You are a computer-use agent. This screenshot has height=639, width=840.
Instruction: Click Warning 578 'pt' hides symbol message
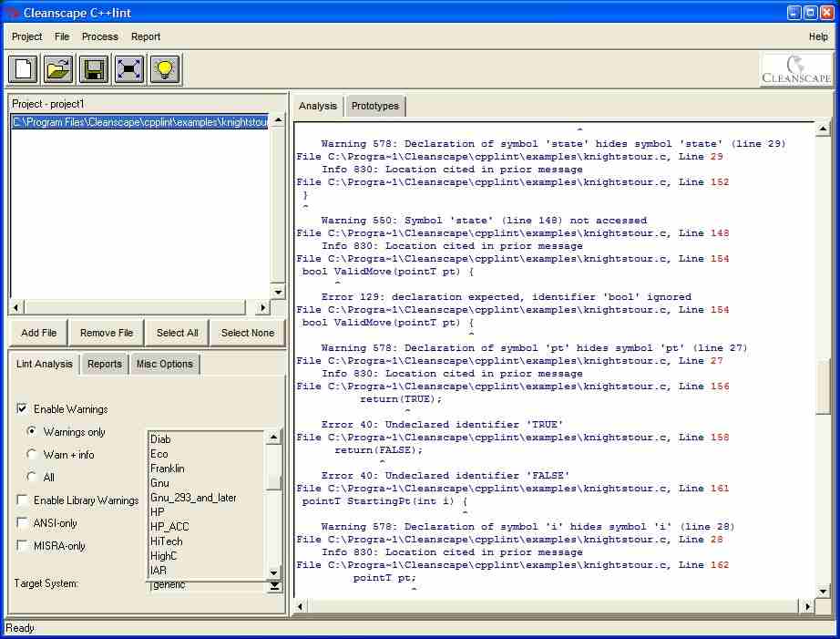[x=534, y=348]
